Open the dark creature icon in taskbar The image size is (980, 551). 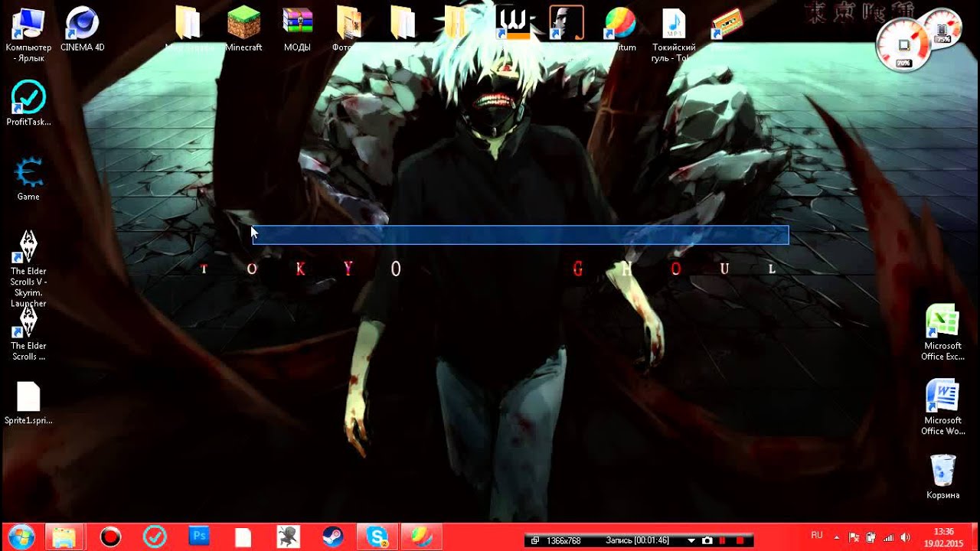tap(288, 537)
